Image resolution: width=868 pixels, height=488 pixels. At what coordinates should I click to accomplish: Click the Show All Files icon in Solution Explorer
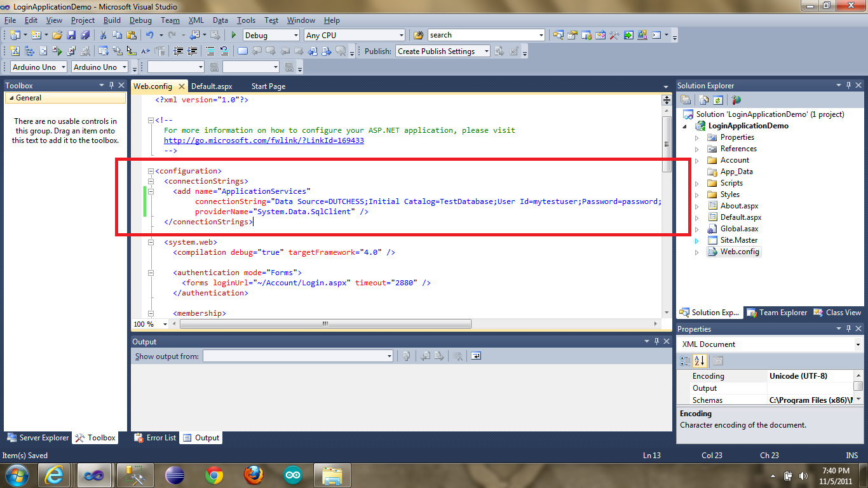tap(703, 100)
